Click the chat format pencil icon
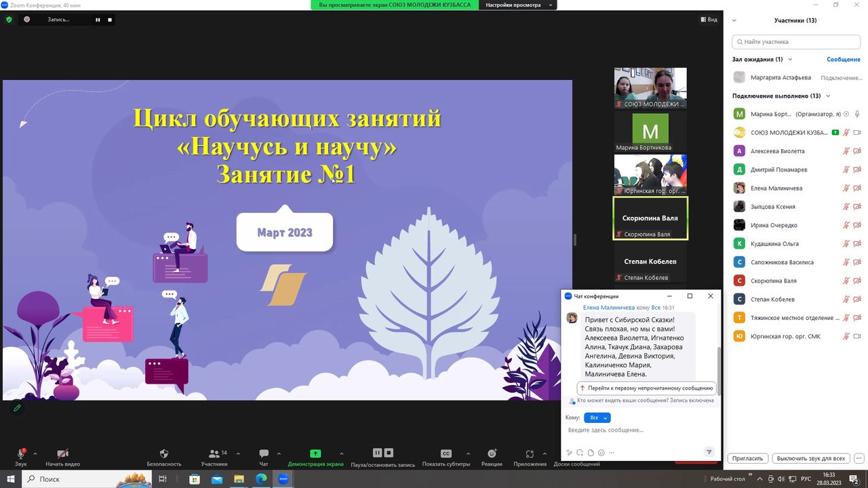868x488 pixels. [x=569, y=453]
